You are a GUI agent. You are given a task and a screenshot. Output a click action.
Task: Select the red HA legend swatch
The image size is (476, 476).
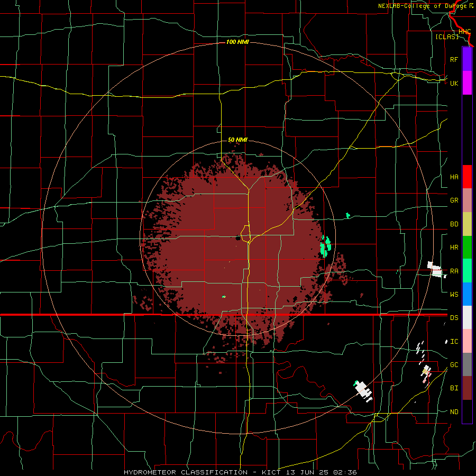pos(467,177)
